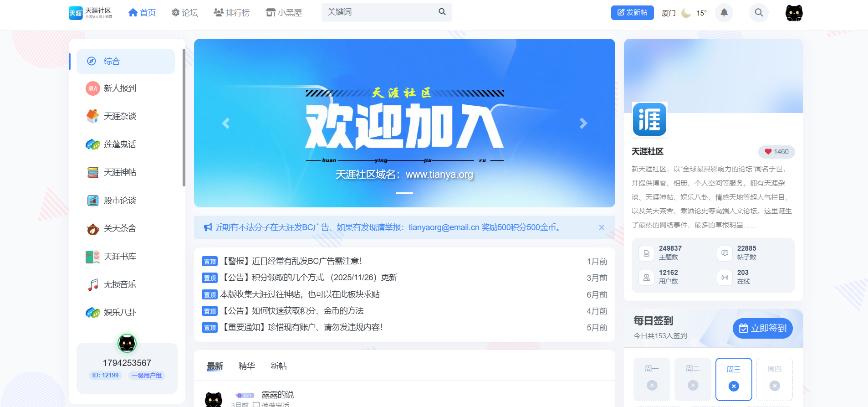Select 关天茶舍 teapot board
The image size is (868, 407).
point(119,228)
